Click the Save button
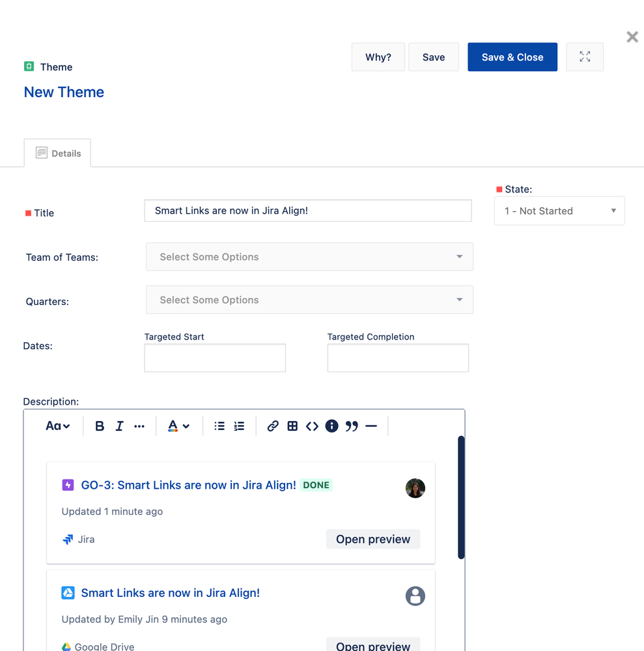Viewport: 644px width, 651px height. click(x=434, y=57)
